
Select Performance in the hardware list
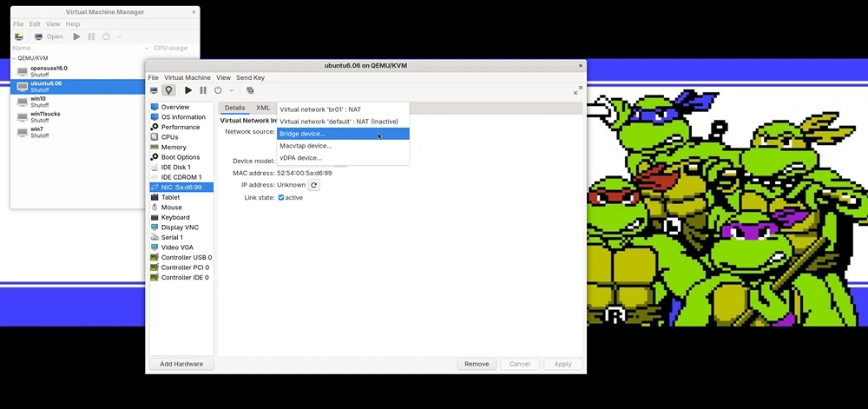click(x=181, y=128)
